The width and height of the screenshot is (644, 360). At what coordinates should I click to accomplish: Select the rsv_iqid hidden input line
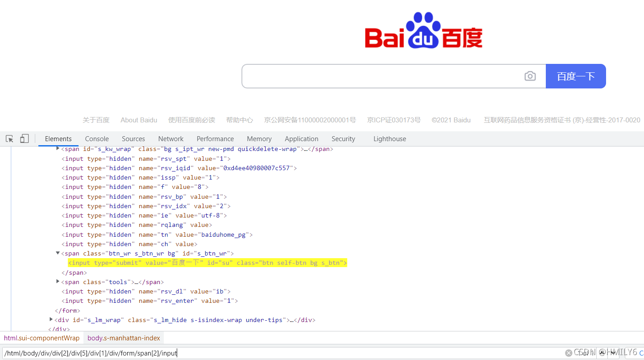point(179,168)
